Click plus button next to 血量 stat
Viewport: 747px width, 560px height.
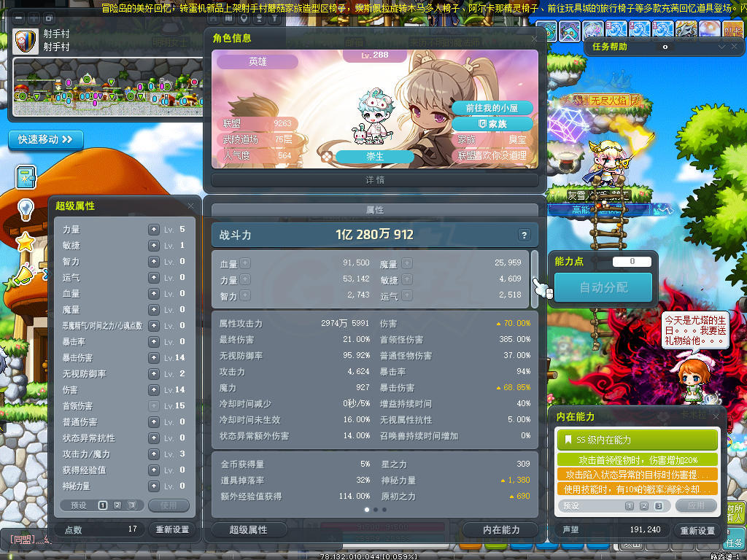click(x=245, y=263)
